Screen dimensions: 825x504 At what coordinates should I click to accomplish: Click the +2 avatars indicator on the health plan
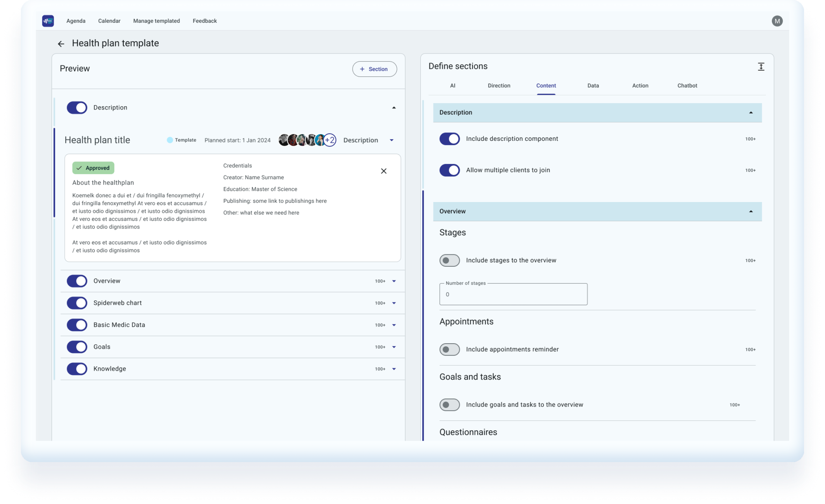(x=329, y=140)
